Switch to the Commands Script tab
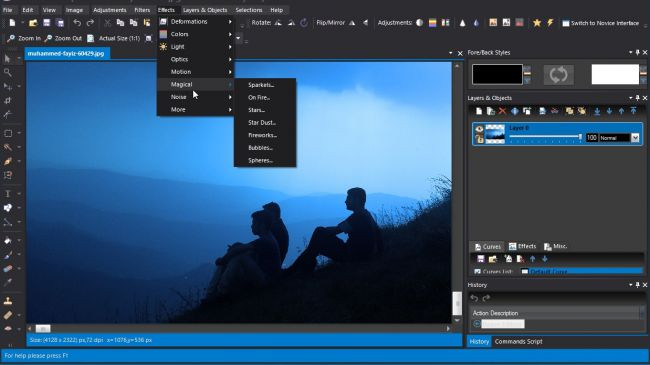 tap(518, 342)
